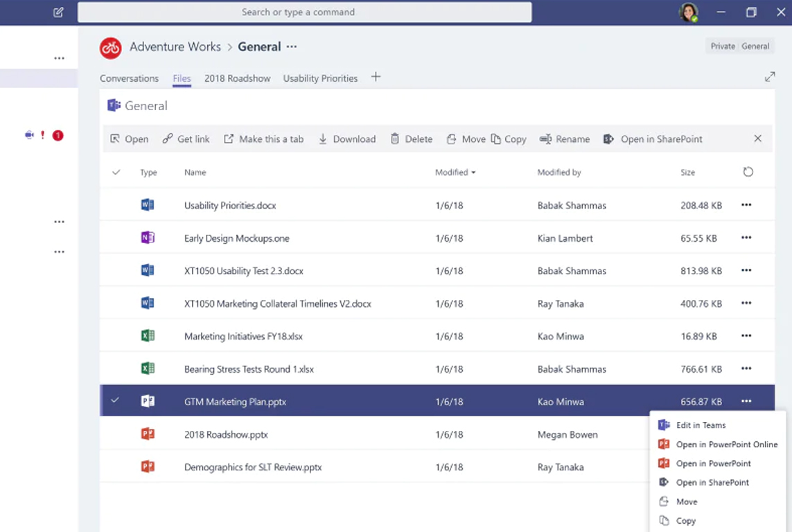Click Excel icon of Bearing Stress Tests
Viewport: 792px width, 532px height.
pos(148,369)
